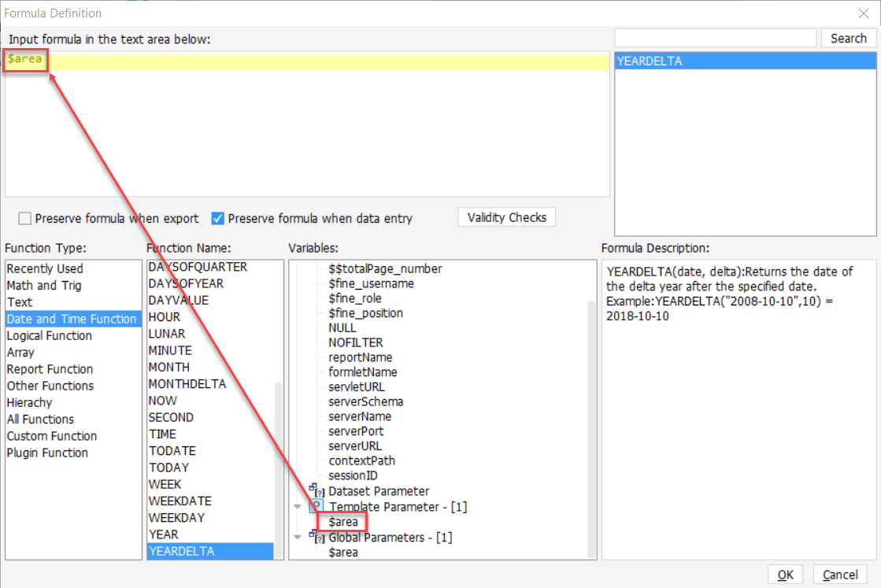
Task: Switch to Math and Trig function type
Action: point(43,285)
